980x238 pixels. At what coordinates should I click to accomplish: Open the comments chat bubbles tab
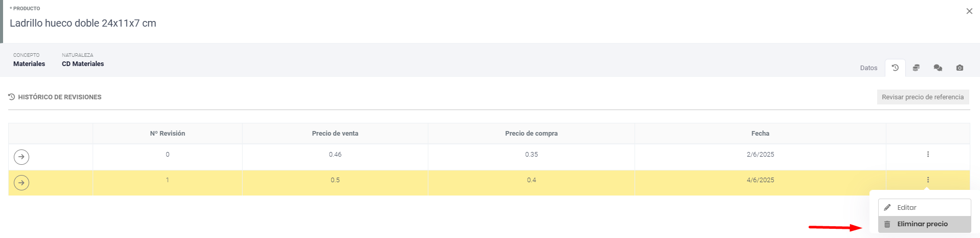(x=938, y=68)
